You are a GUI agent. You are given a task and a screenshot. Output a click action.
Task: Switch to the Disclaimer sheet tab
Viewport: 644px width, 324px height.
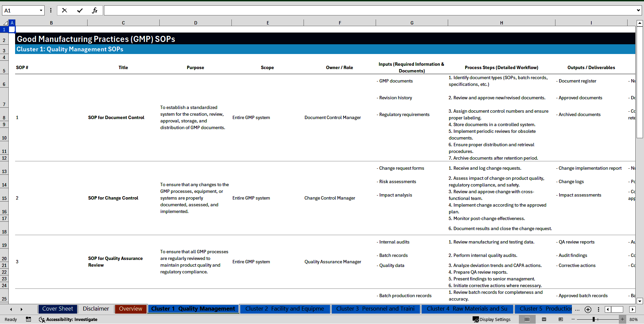96,309
